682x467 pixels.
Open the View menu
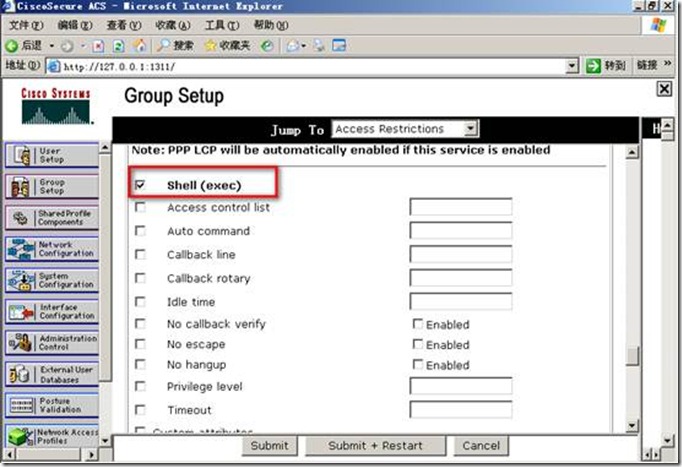(124, 25)
